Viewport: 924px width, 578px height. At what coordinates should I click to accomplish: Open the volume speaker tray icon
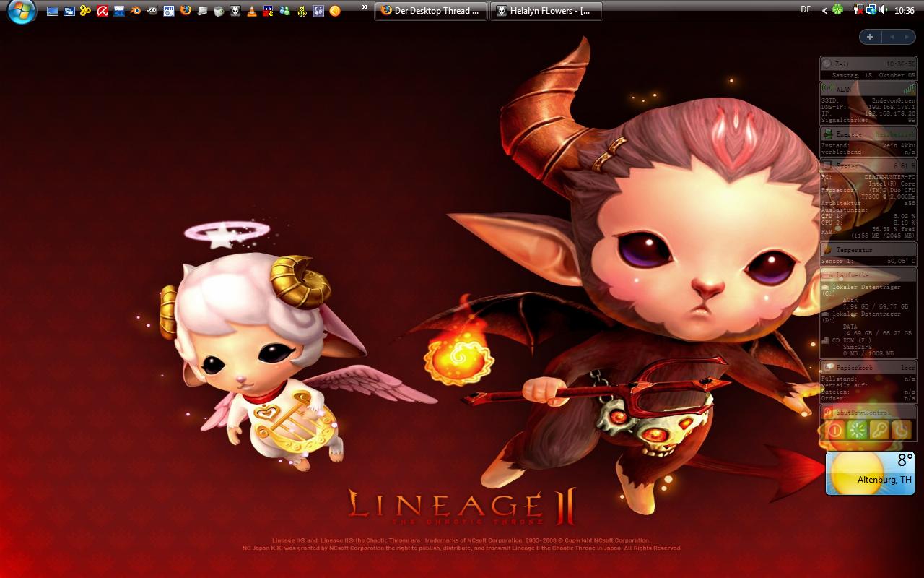(x=884, y=10)
